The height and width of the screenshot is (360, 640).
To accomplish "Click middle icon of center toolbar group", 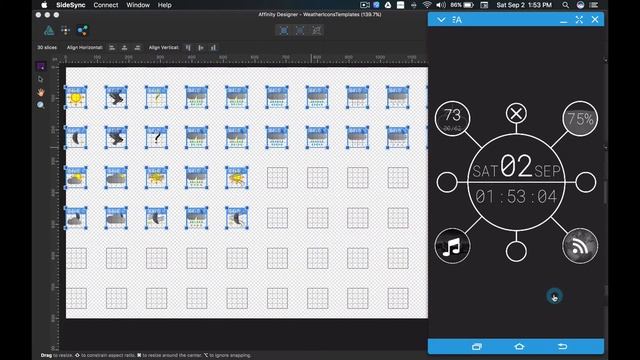I will (300, 30).
